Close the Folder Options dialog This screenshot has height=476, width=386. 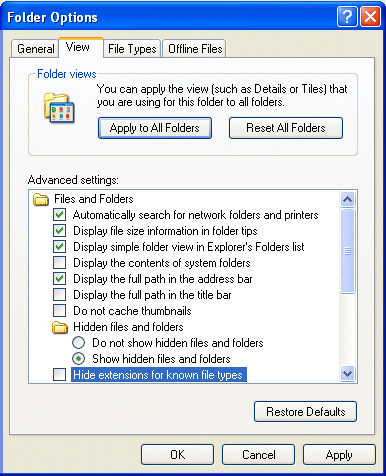click(370, 16)
